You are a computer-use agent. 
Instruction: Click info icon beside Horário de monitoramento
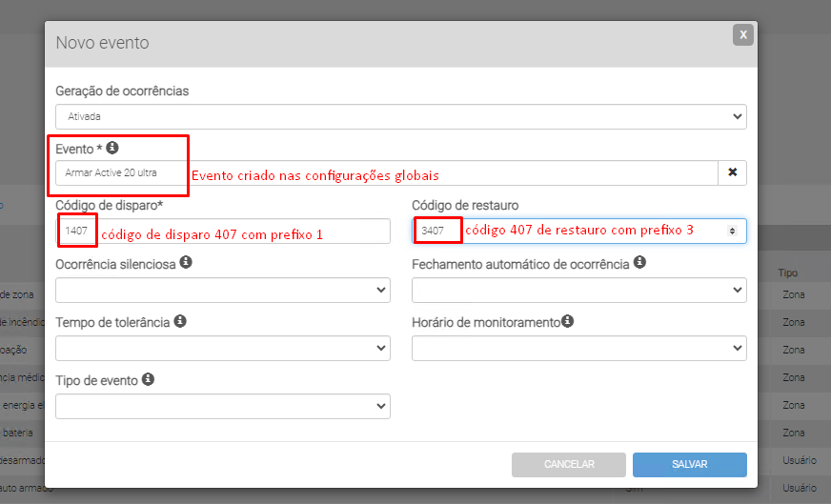click(x=567, y=321)
